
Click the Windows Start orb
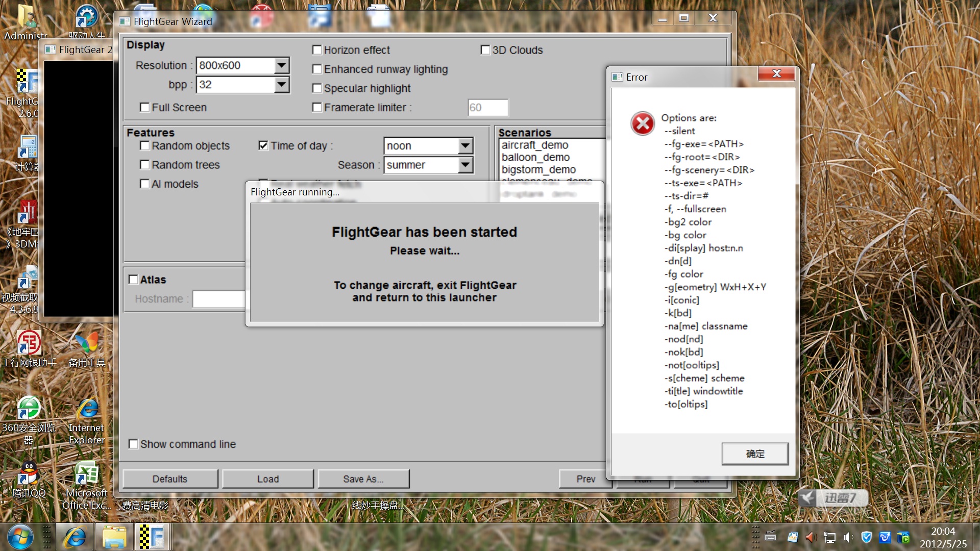[20, 537]
